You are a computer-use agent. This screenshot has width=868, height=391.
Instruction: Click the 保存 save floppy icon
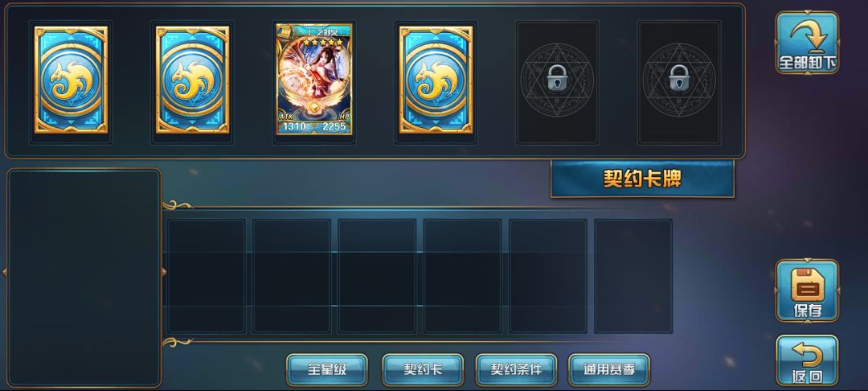807,290
